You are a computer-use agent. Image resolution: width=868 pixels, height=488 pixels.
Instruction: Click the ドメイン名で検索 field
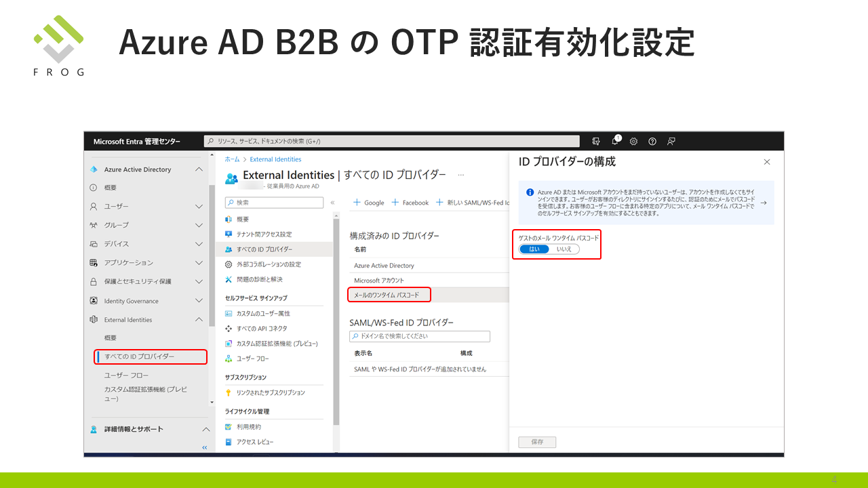(420, 336)
